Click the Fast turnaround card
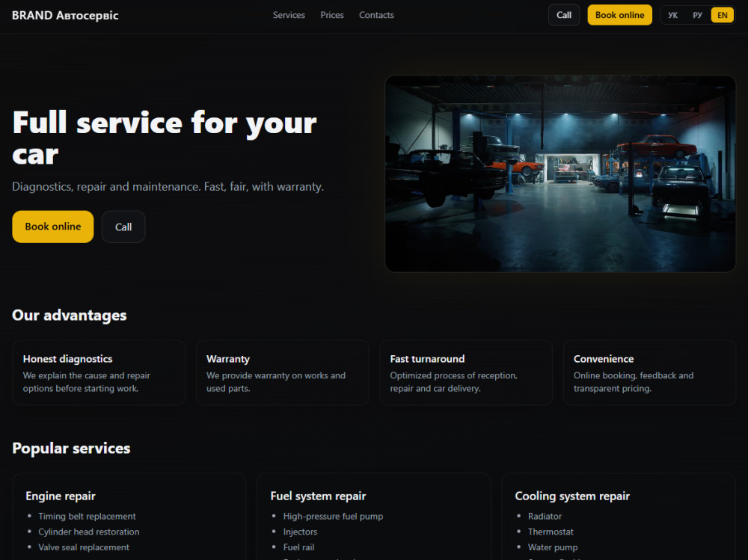The height and width of the screenshot is (560, 748). 466,372
